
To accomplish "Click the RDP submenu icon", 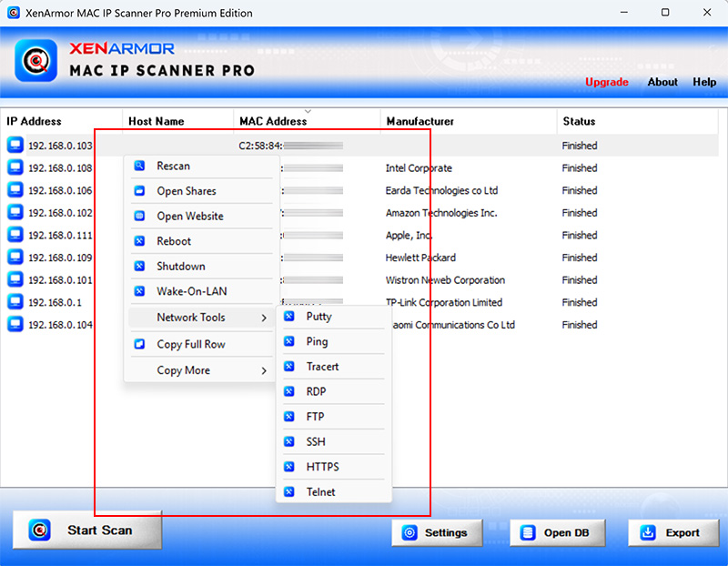I will 288,391.
